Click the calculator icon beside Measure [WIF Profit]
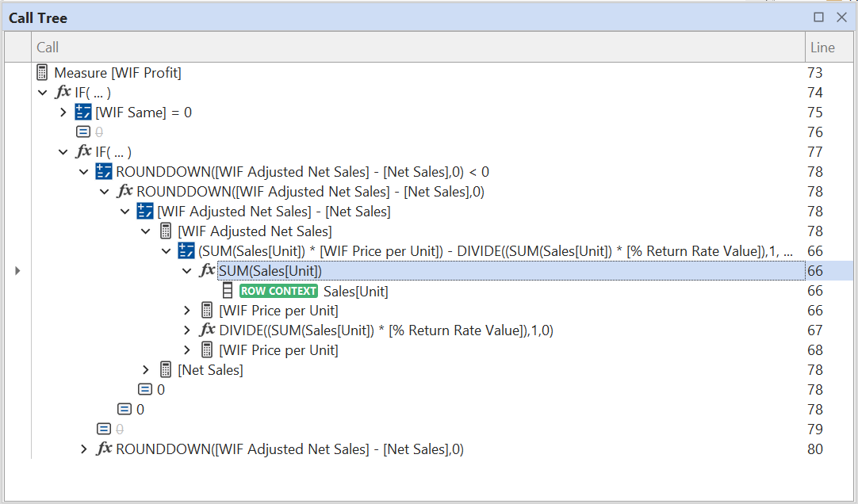This screenshot has height=504, width=858. click(x=42, y=73)
